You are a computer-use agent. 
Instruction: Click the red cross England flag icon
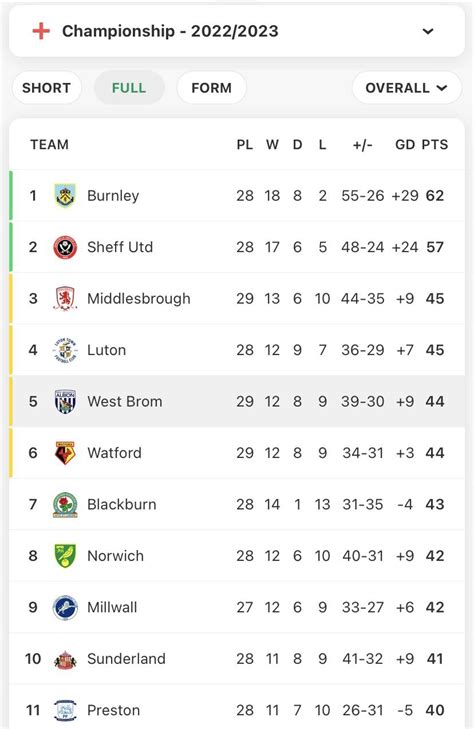pos(41,31)
